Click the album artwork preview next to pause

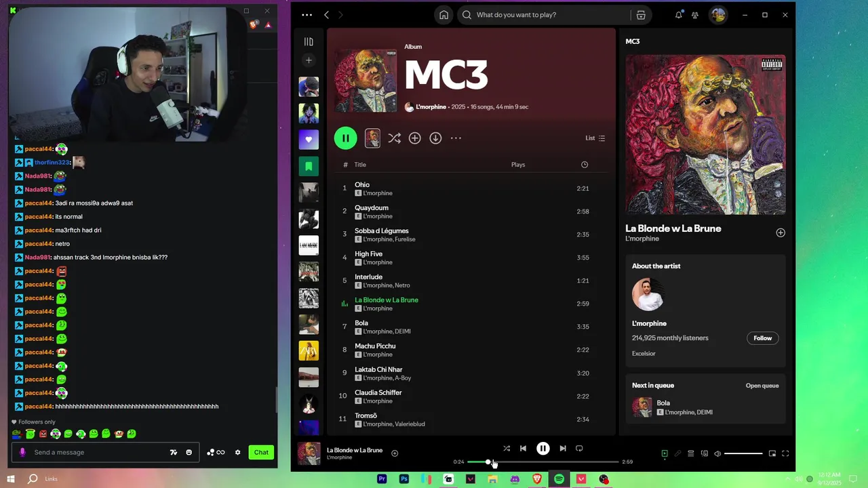tap(372, 138)
